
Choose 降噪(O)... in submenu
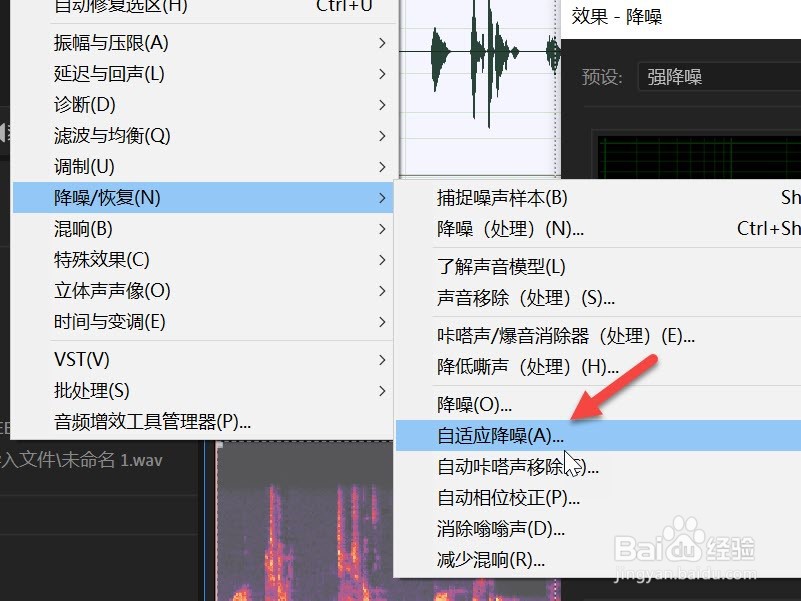(599, 405)
